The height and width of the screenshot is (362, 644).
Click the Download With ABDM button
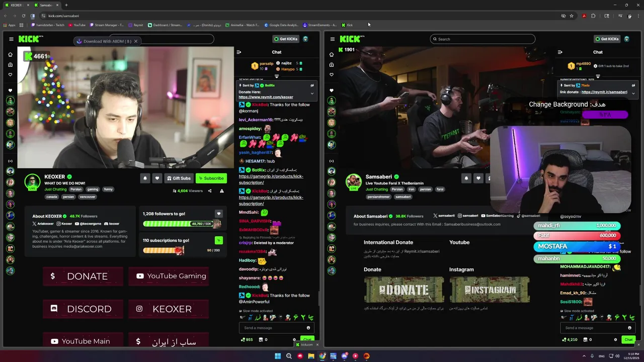tap(104, 41)
